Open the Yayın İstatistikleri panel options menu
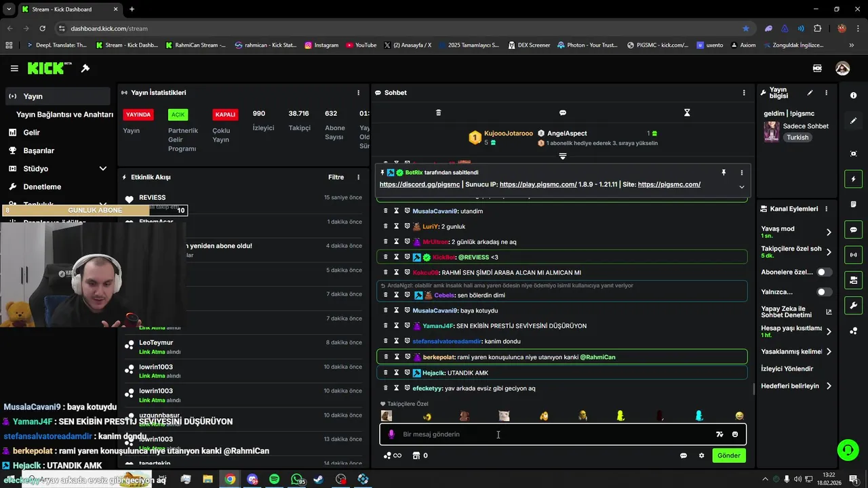Viewport: 868px width, 488px height. pyautogui.click(x=359, y=93)
